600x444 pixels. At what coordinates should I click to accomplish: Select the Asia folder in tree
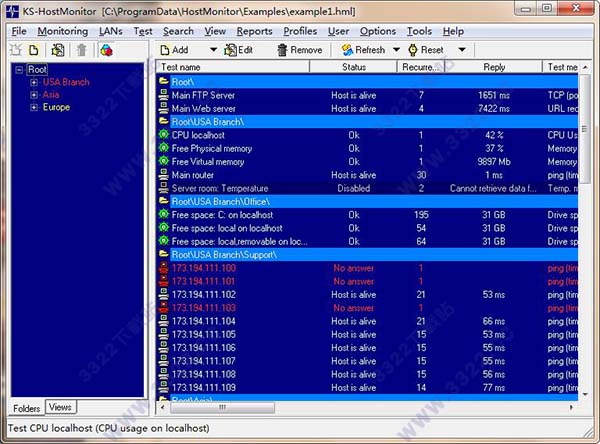click(x=51, y=95)
